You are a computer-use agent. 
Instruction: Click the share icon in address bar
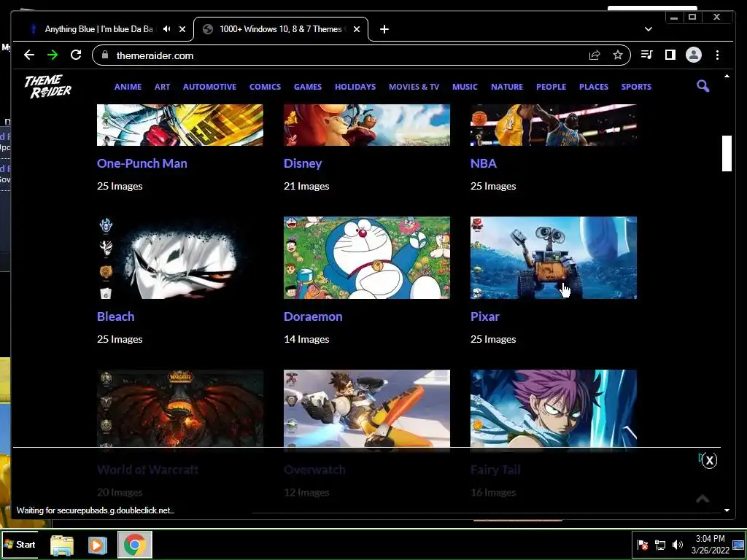coord(595,55)
